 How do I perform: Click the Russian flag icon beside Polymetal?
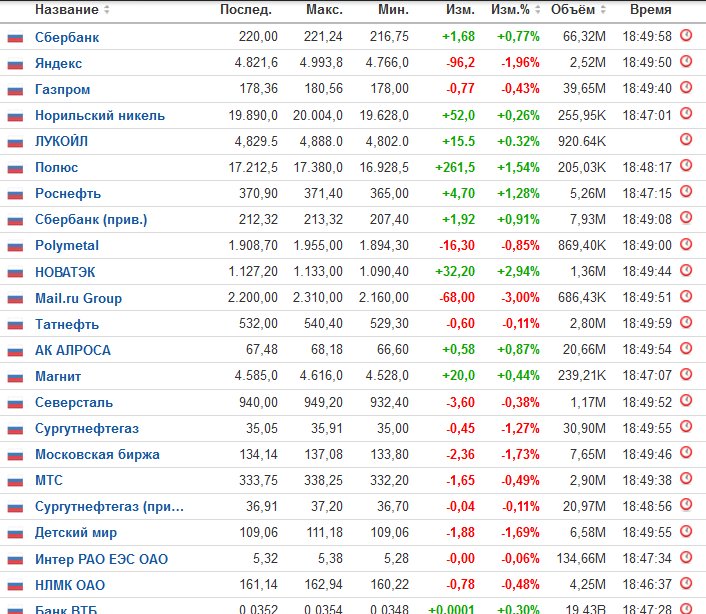coord(15,246)
